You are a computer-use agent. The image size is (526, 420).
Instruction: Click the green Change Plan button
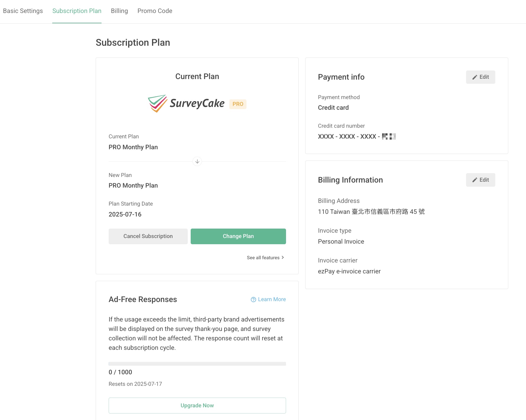click(238, 236)
